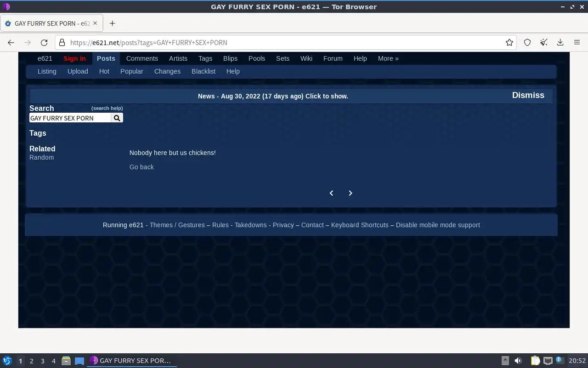Click the search magnifier button
Screen dimensions: 588x368
click(x=117, y=118)
